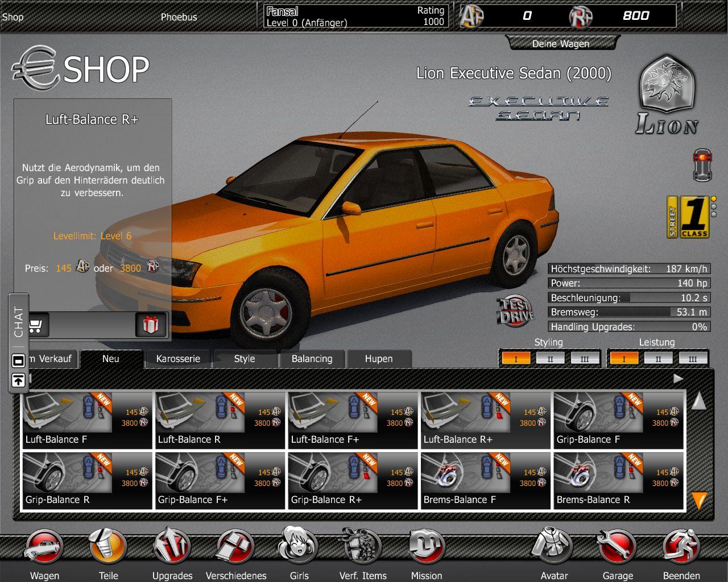Select Leistung level III toggle
Viewport: 728px width, 582px height.
pos(692,359)
